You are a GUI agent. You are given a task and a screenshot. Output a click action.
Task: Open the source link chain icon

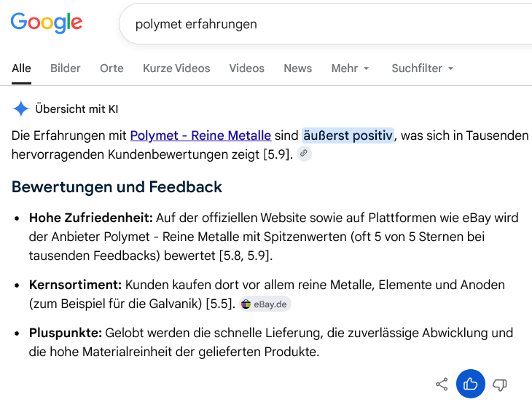pyautogui.click(x=304, y=154)
